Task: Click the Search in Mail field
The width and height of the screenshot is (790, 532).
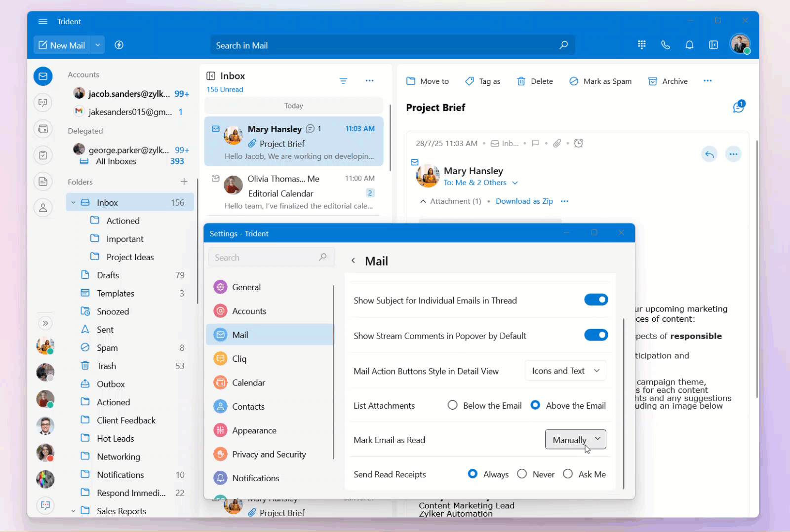Action: 393,45
